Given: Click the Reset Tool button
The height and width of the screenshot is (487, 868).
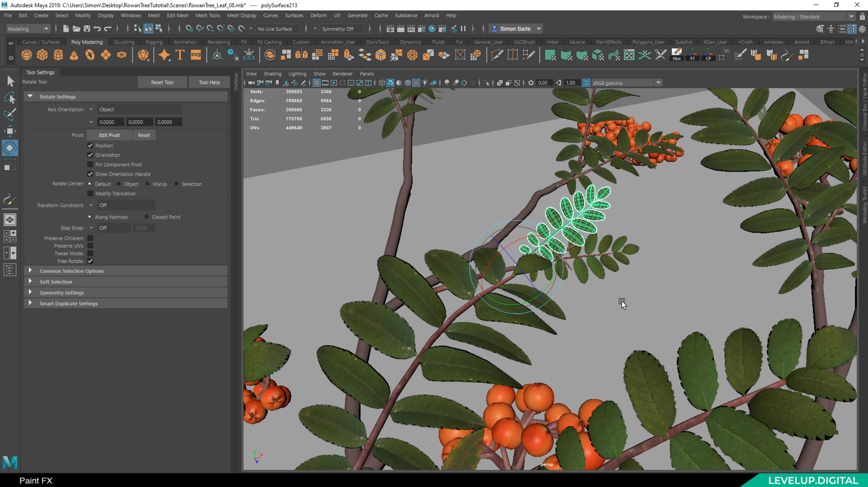Looking at the screenshot, I should click(x=162, y=82).
